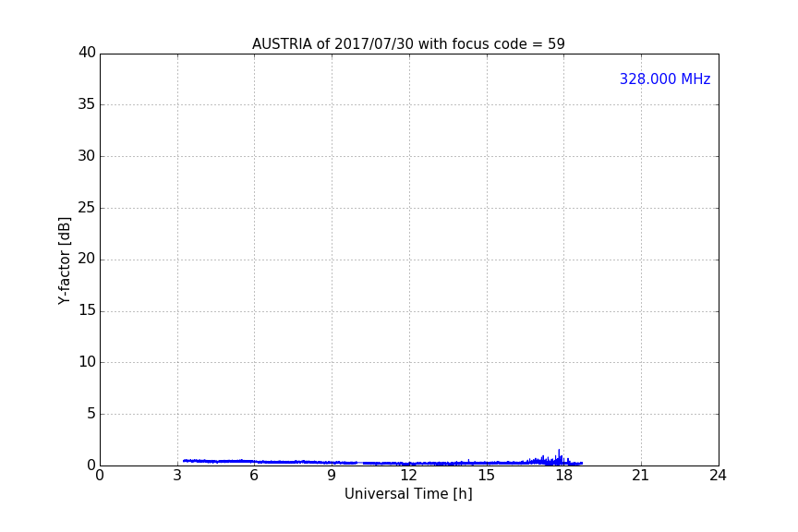Click x-axis tick label 3

click(x=177, y=476)
